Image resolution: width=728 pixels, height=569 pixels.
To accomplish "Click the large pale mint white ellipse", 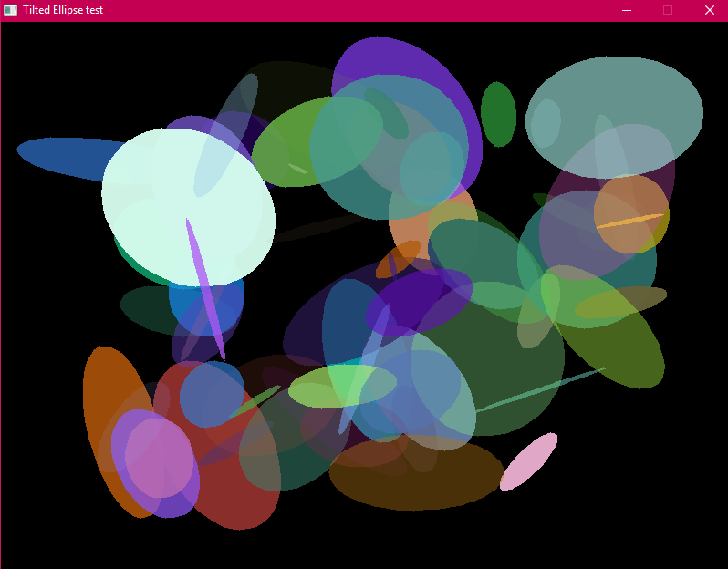I will (x=189, y=207).
